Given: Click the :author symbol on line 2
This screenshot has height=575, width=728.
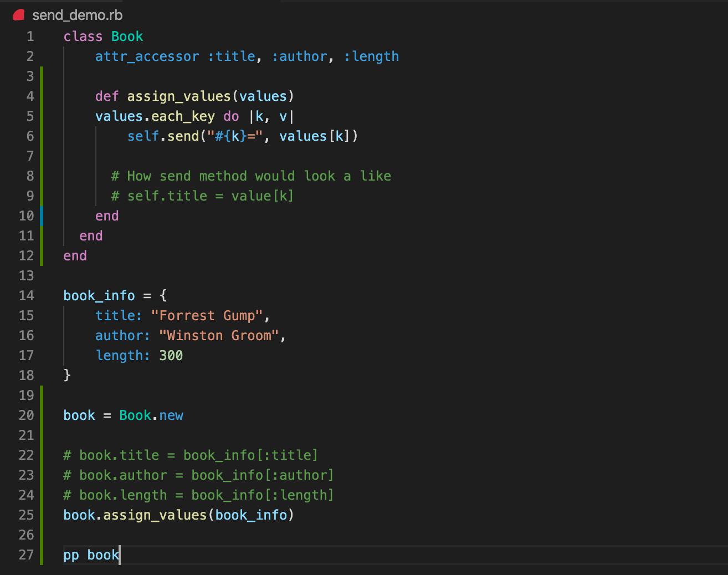Looking at the screenshot, I should pos(299,57).
